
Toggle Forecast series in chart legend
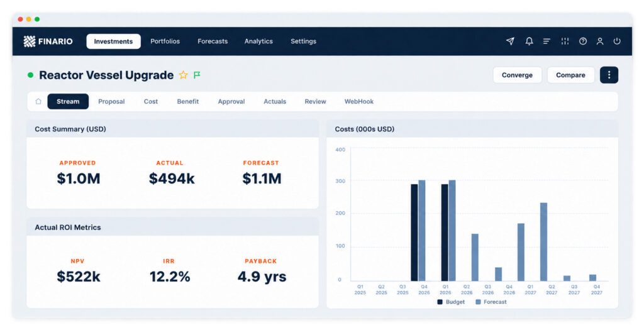coord(491,302)
